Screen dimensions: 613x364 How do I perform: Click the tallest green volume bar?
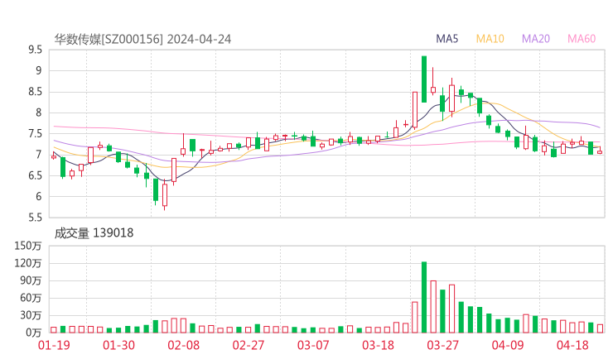[x=424, y=297]
